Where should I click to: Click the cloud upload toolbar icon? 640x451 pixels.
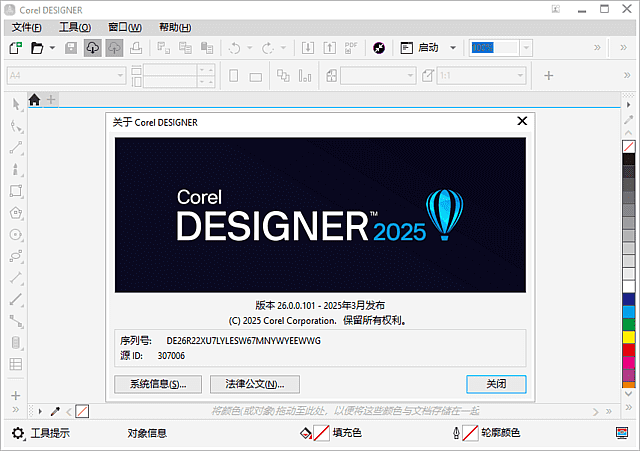pos(92,48)
